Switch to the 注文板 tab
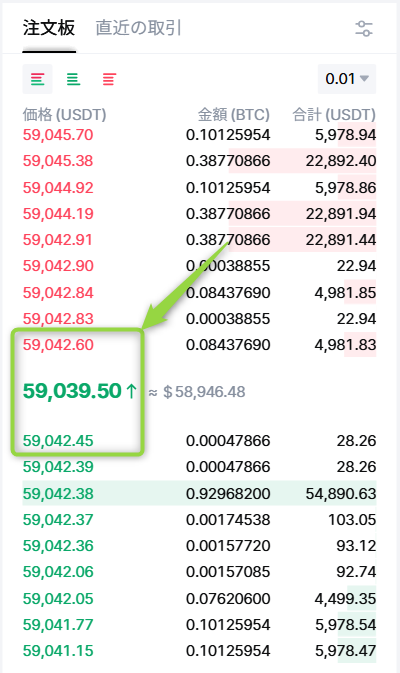The image size is (400, 673). [x=49, y=28]
